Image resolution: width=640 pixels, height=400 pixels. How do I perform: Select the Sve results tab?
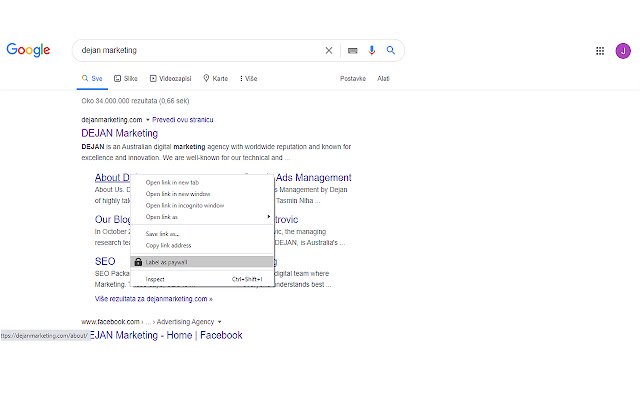[x=92, y=78]
